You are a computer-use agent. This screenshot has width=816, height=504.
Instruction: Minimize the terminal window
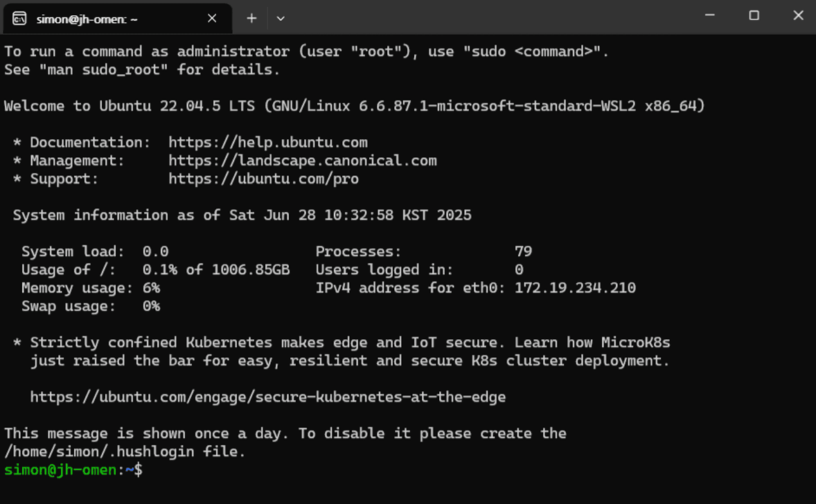pos(709,16)
